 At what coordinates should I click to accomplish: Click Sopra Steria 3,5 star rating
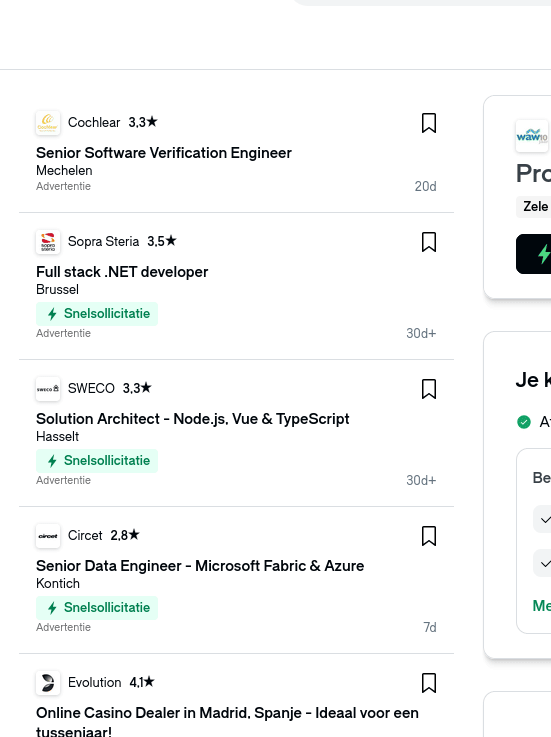[x=162, y=241]
